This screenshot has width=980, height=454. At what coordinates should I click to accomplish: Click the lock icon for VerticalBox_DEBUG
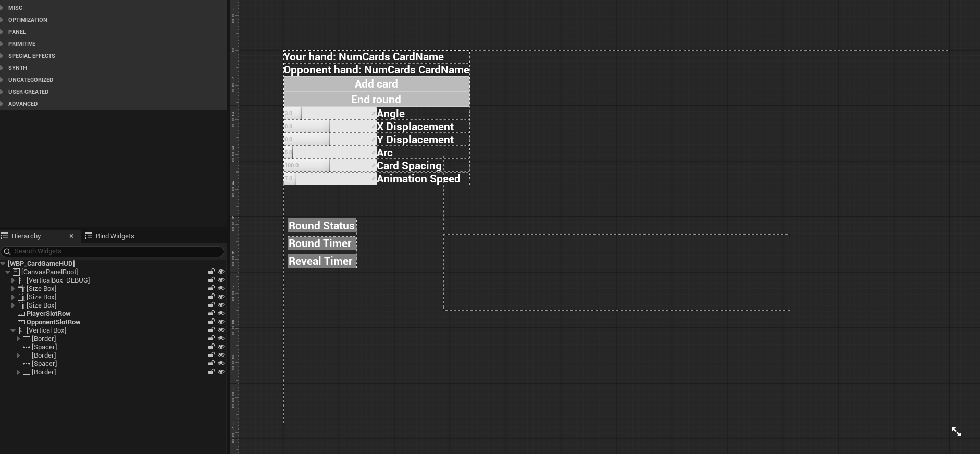[x=212, y=280]
